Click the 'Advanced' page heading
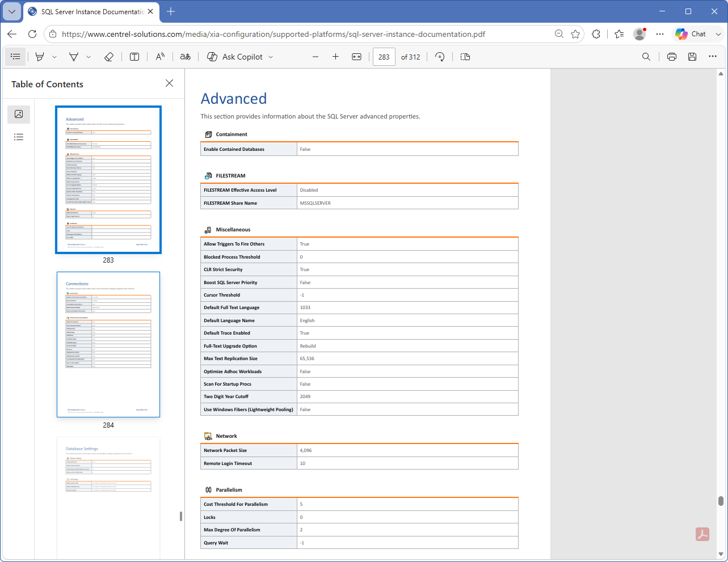This screenshot has width=728, height=562. (x=234, y=99)
